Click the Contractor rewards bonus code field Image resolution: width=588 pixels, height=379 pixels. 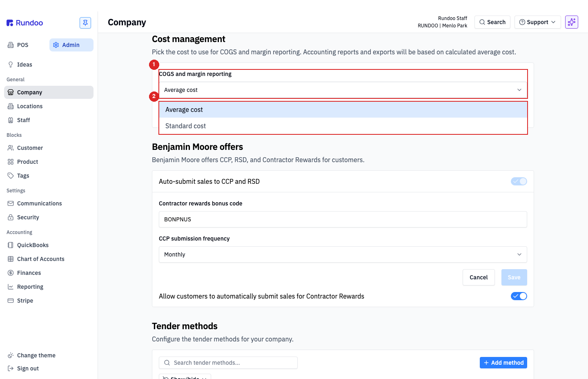343,219
